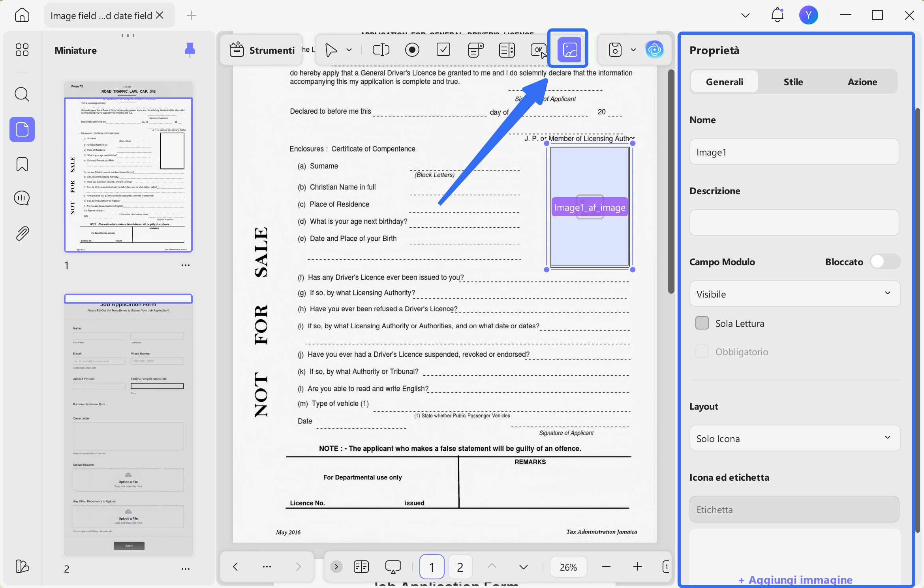
Task: Open the Solo Icona layout dropdown
Action: click(795, 438)
